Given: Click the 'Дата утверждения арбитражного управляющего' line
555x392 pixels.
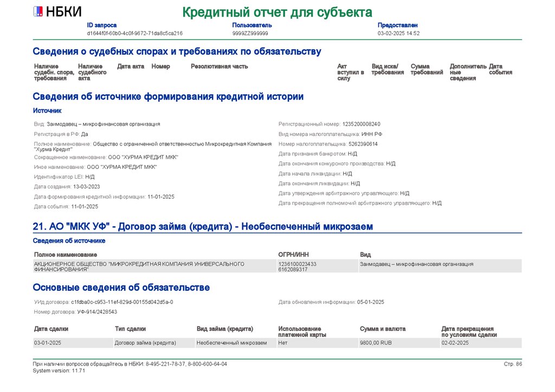Looking at the screenshot, I should tap(344, 193).
